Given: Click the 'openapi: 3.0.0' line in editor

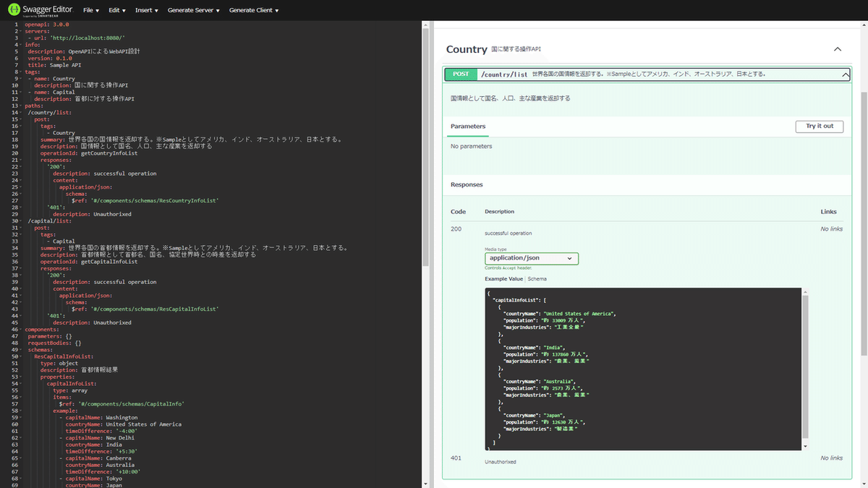Looking at the screenshot, I should click(x=46, y=24).
